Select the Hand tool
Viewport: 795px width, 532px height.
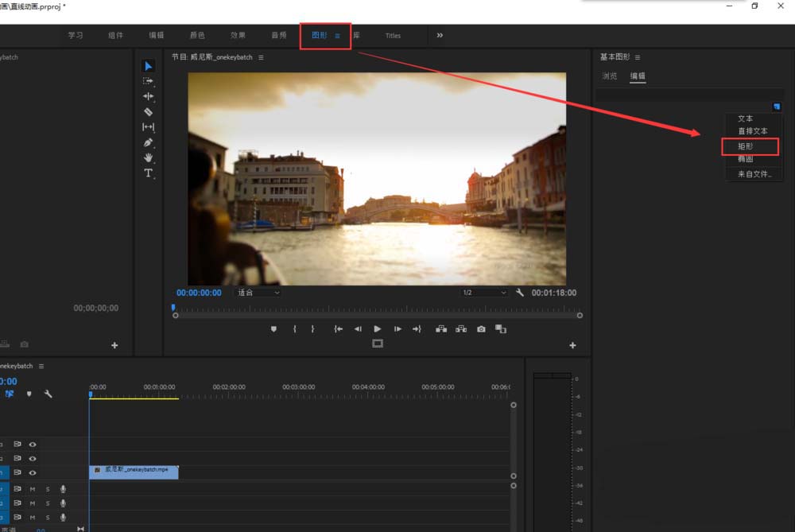[x=148, y=157]
